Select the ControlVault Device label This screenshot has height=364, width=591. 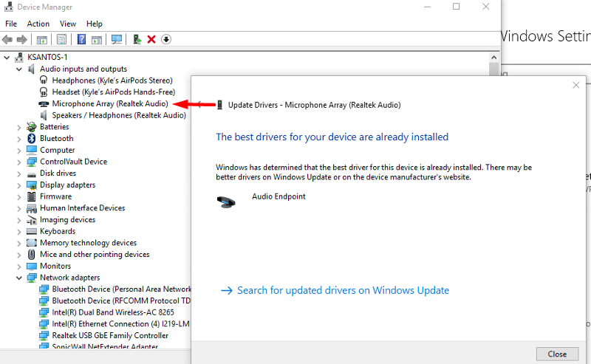(73, 162)
